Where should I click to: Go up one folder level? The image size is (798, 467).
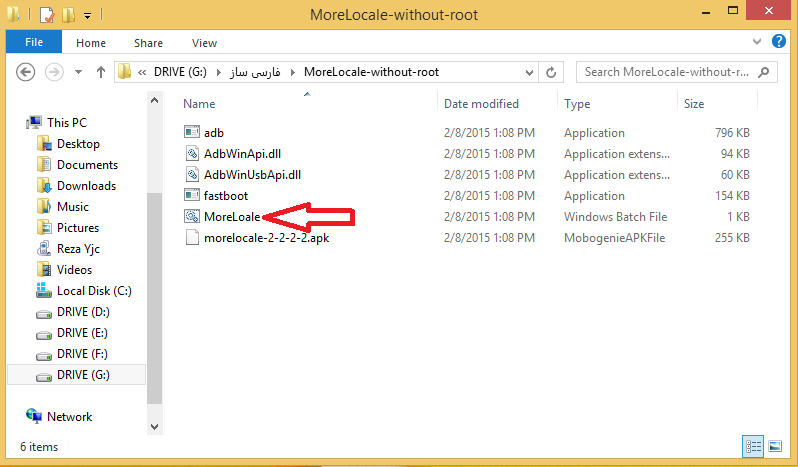(101, 72)
